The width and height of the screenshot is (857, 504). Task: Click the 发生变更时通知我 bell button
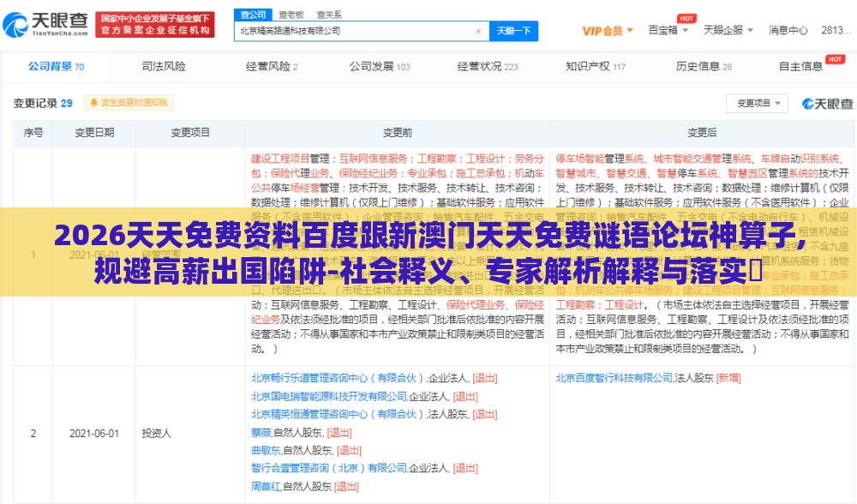pos(129,103)
